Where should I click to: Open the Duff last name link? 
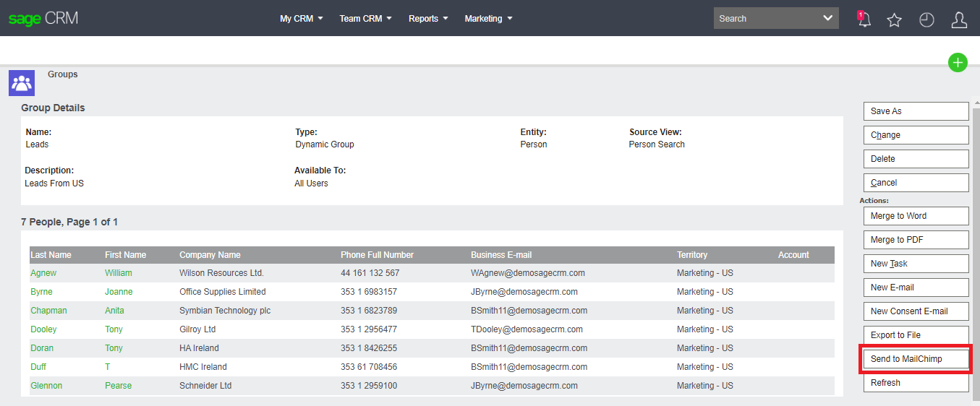pos(38,367)
